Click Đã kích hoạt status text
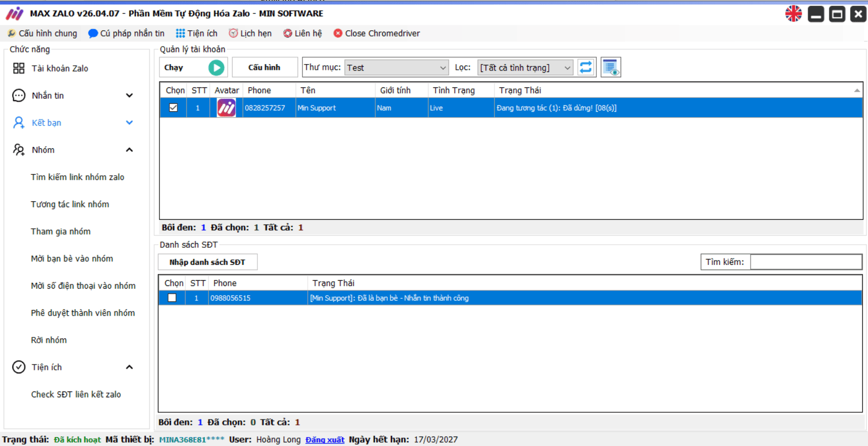 pyautogui.click(x=77, y=440)
